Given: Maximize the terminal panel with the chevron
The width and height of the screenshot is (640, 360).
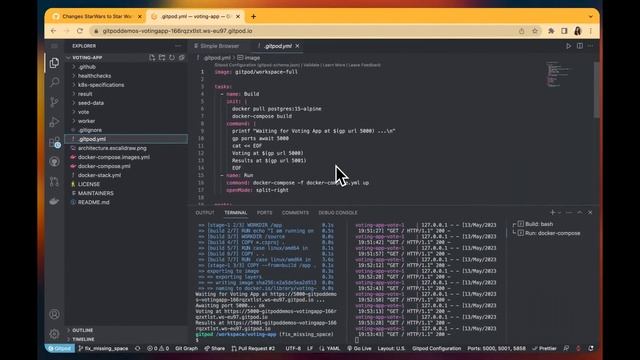Looking at the screenshot, I should click(x=580, y=212).
